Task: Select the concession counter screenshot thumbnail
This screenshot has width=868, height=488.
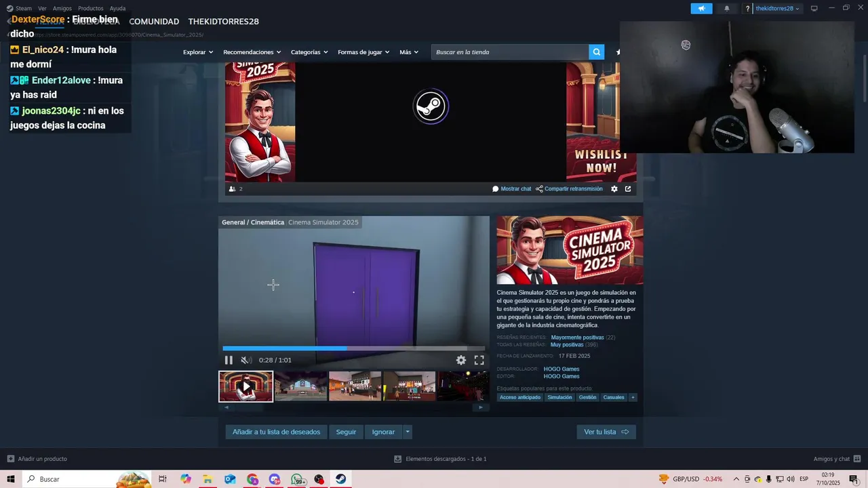Action: point(409,386)
